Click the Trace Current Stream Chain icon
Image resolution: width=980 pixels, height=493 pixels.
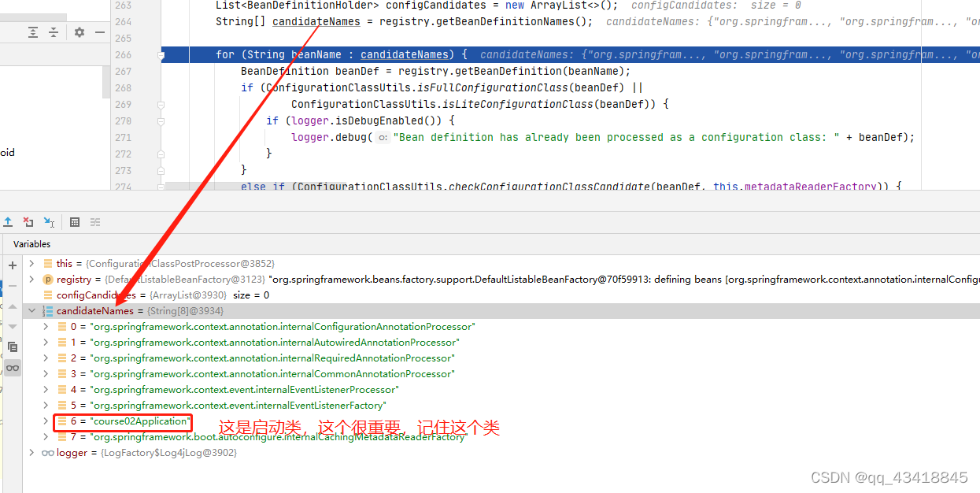point(95,222)
